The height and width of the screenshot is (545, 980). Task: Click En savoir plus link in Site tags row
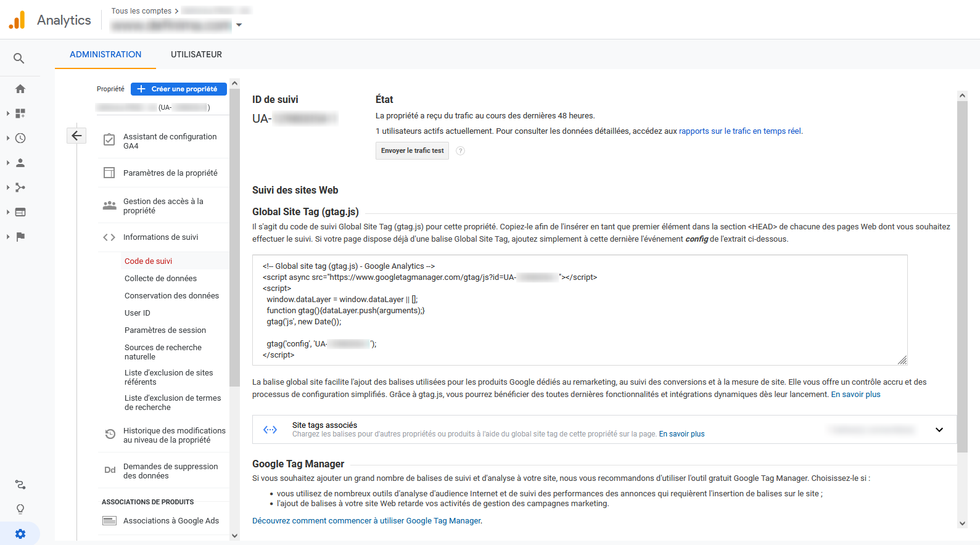(x=681, y=434)
